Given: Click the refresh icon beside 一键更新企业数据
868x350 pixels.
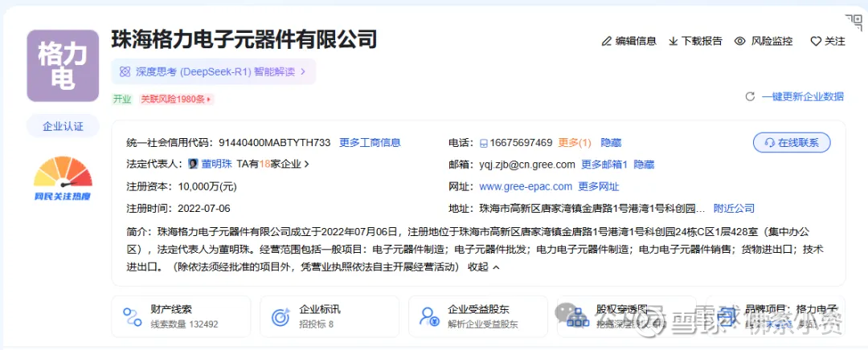Looking at the screenshot, I should (x=750, y=97).
